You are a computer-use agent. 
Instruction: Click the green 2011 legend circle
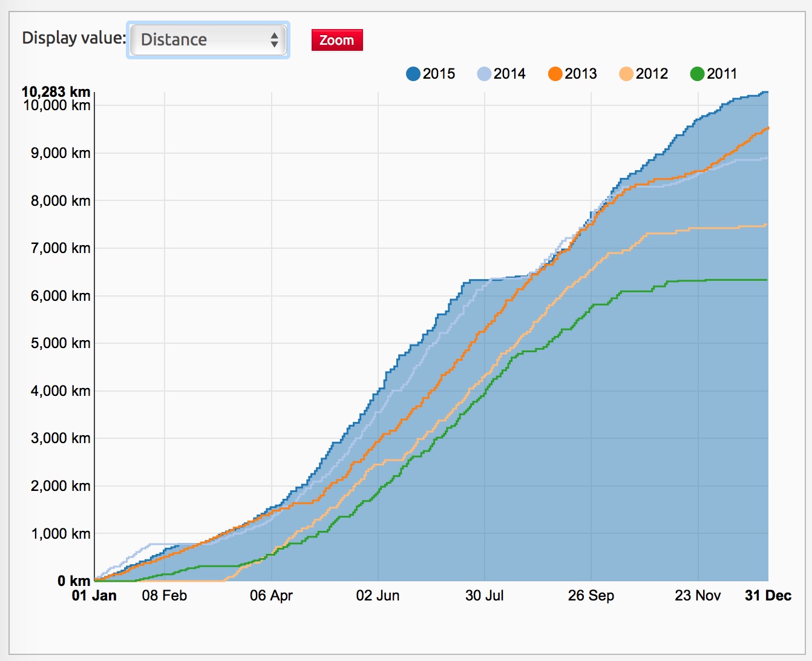697,74
